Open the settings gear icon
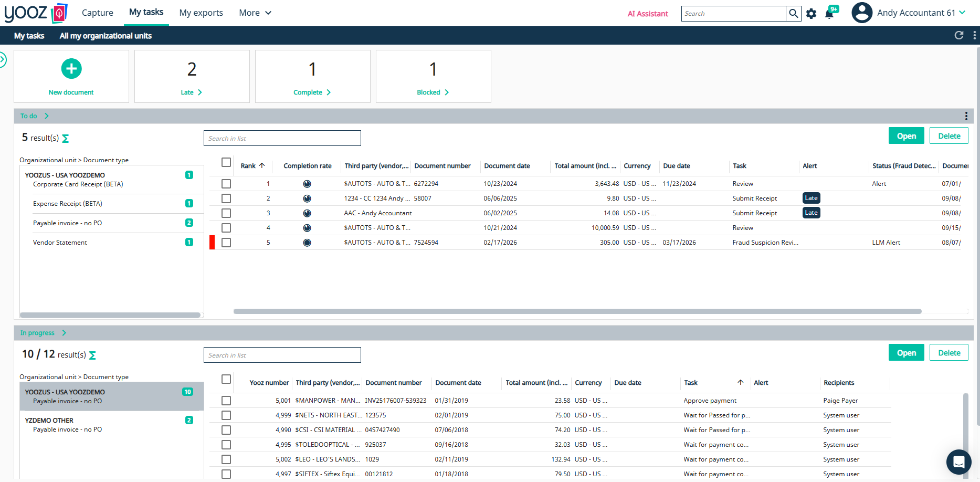Viewport: 980px width, 482px height. [x=812, y=14]
